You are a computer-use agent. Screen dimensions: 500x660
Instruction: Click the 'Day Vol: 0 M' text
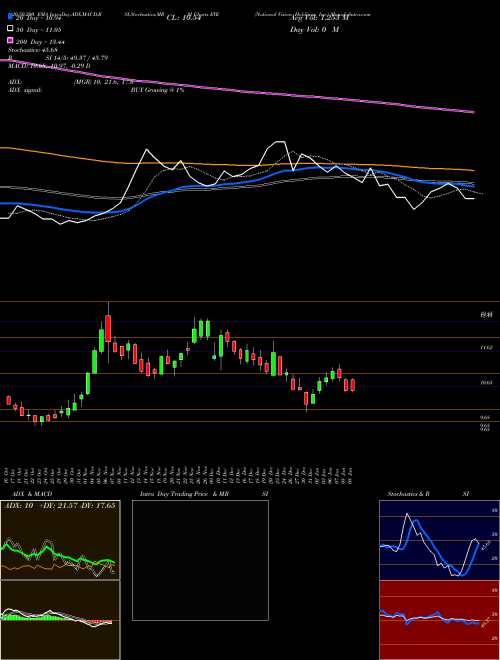[314, 29]
